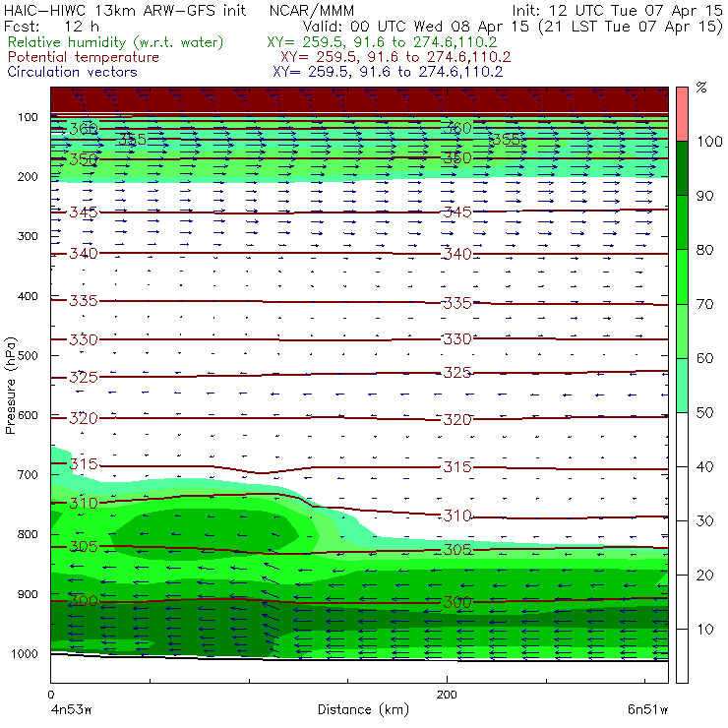Click the '100' pressure axis tick label
The width and height of the screenshot is (728, 728).
(x=28, y=117)
